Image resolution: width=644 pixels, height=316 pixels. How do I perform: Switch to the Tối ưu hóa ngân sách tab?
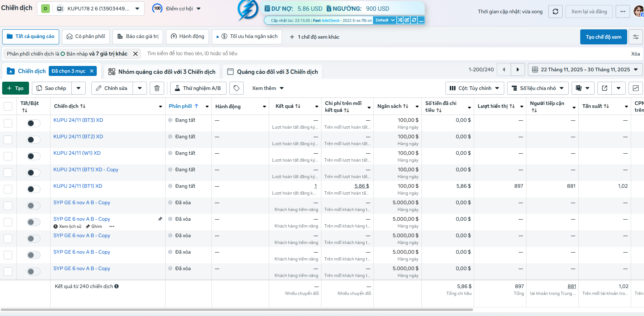click(x=247, y=37)
